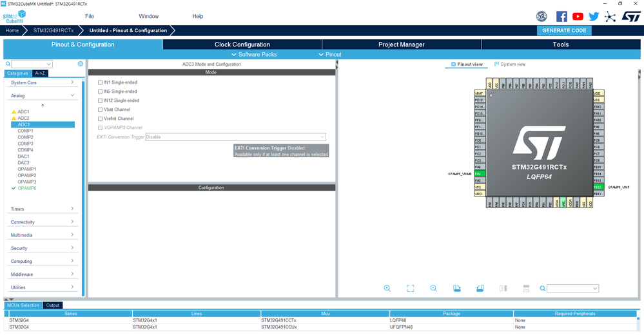Select green pin PB12 on the chip

tap(598, 187)
